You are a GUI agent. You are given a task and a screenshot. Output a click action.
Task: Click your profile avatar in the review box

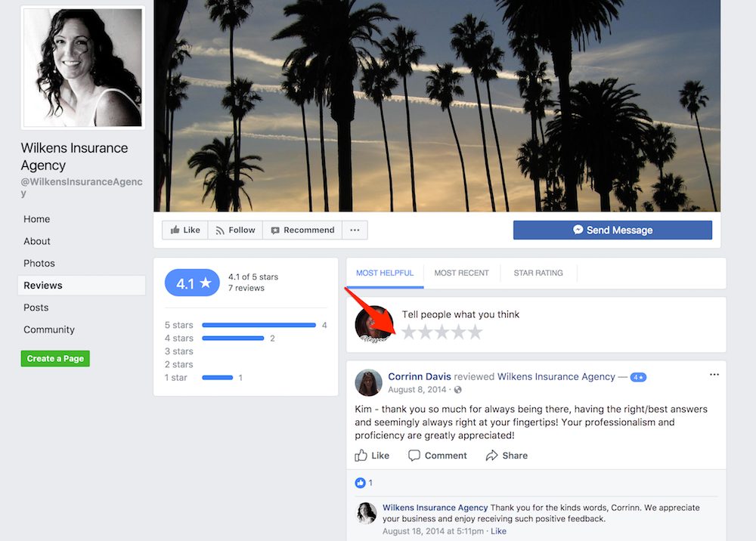[374, 324]
